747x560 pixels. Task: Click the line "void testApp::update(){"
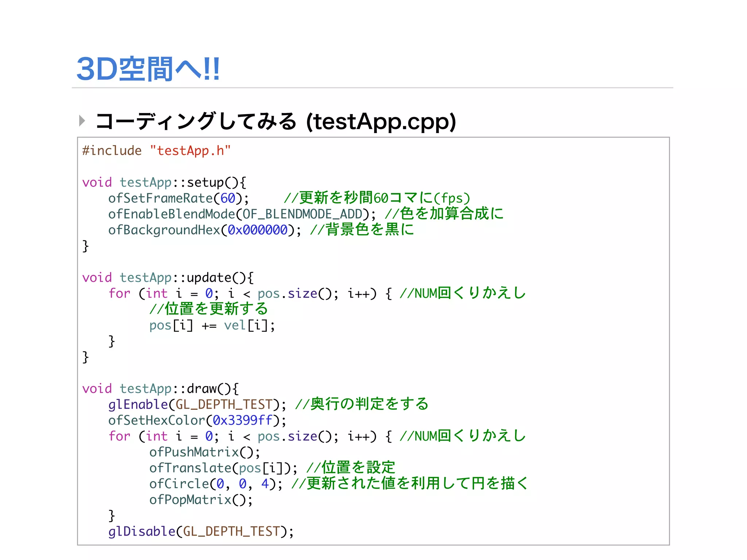(168, 278)
